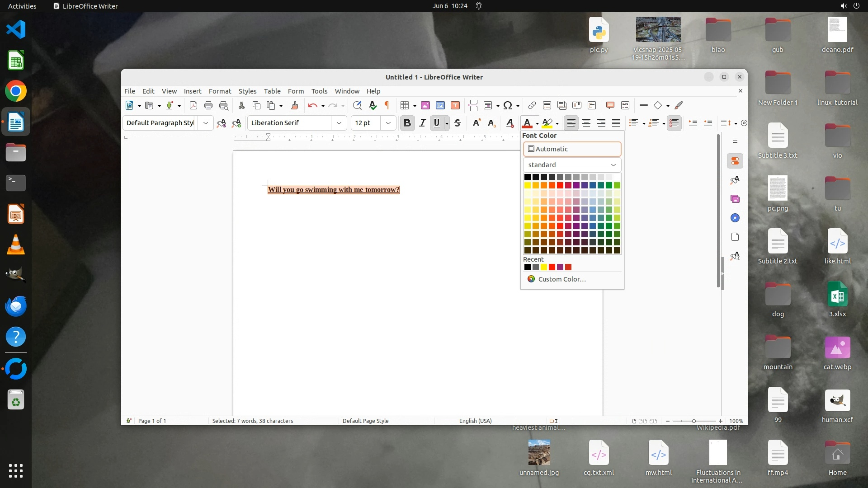Click the Export as PDF icon
This screenshot has width=868, height=488.
point(193,105)
